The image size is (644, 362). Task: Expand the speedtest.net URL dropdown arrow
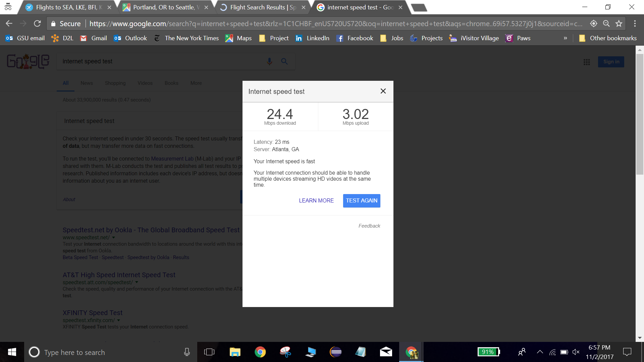(113, 238)
